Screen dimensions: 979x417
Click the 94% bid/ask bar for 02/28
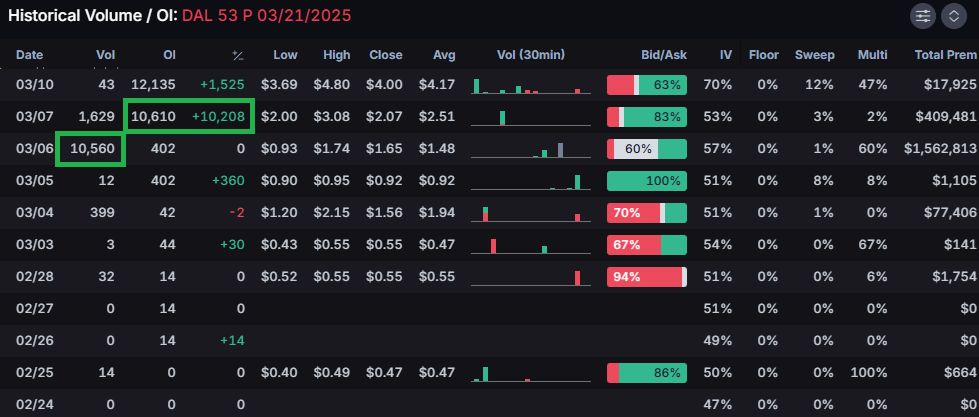point(647,277)
